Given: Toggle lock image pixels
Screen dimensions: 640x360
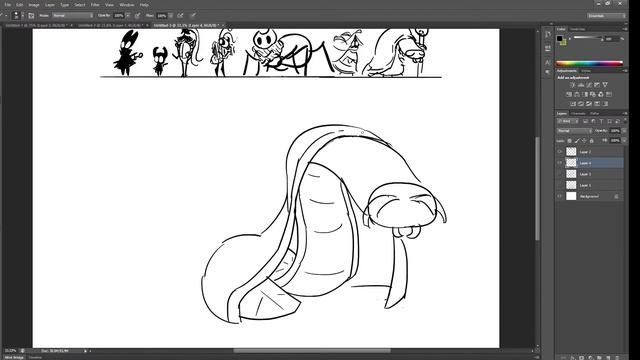Looking at the screenshot, I should tap(577, 140).
